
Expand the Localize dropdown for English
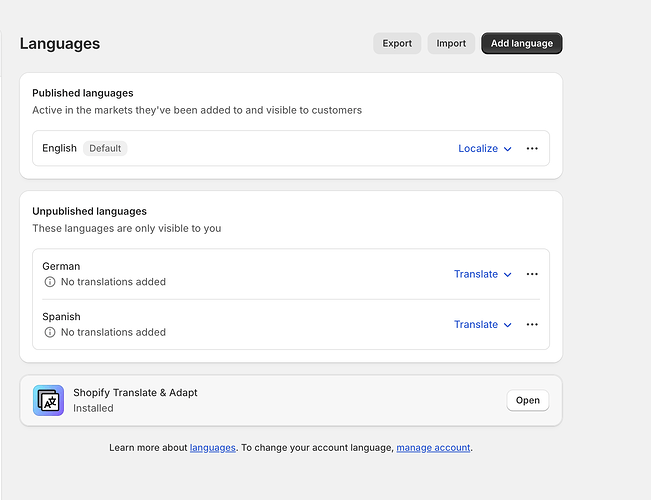tap(485, 149)
